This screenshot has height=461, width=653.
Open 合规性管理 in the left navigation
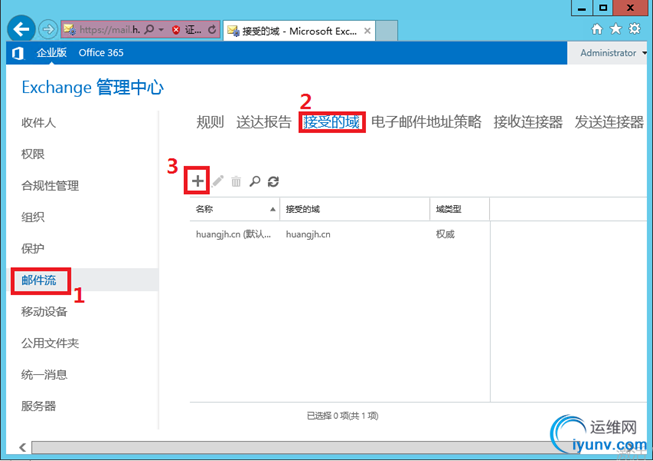(50, 185)
